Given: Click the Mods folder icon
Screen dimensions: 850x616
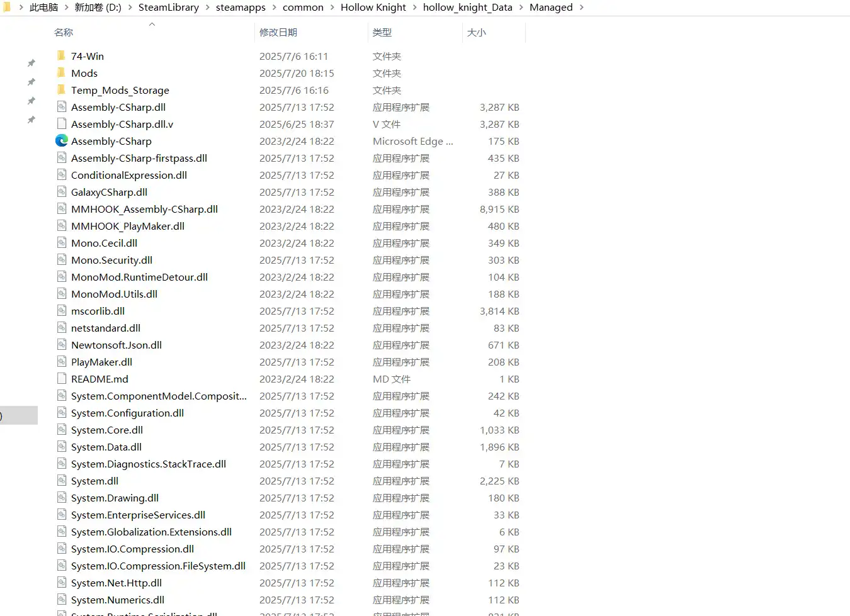Looking at the screenshot, I should [61, 73].
